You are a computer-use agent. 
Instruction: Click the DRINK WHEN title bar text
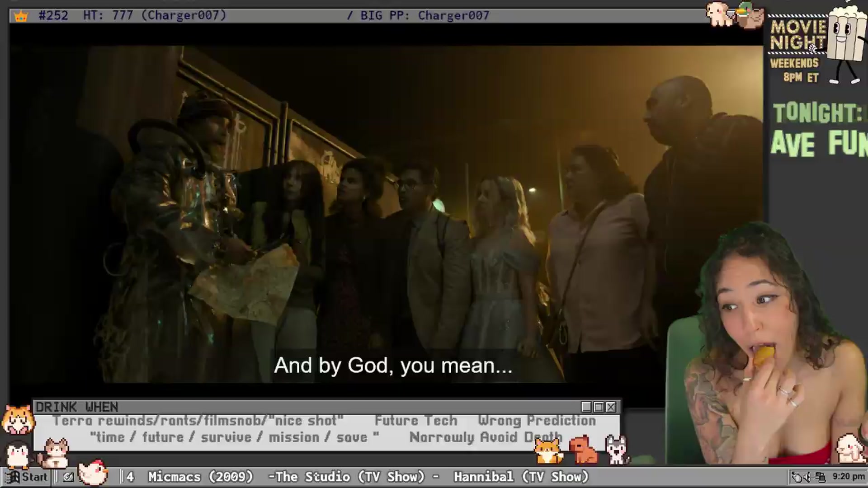coord(77,407)
